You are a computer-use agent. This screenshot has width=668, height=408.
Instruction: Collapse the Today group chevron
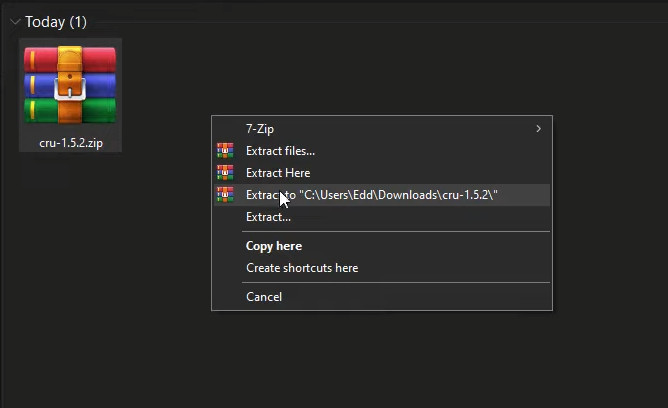[x=14, y=21]
